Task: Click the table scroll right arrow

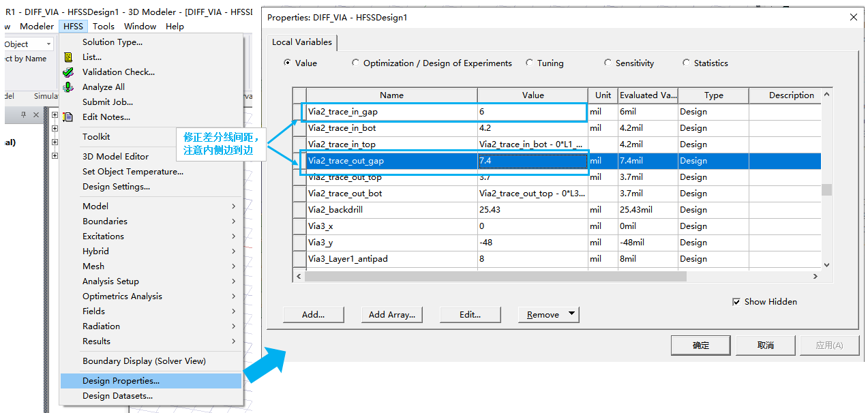Action: (x=815, y=277)
